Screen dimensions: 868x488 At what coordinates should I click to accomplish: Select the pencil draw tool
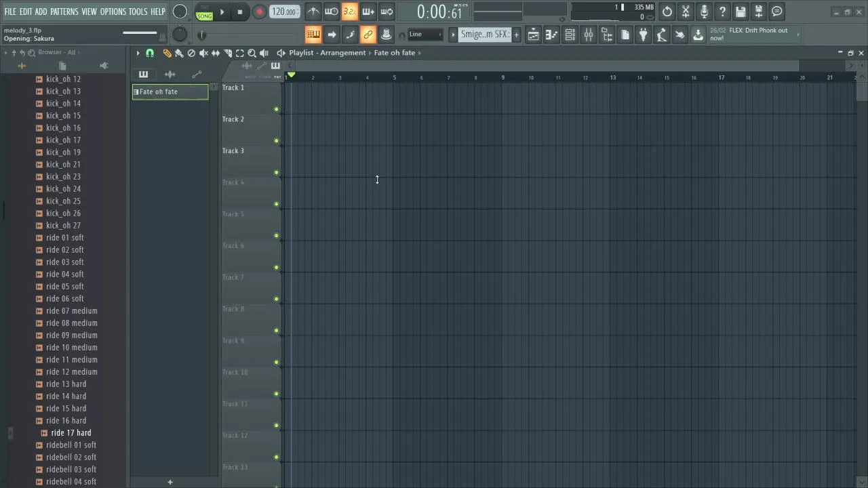167,53
